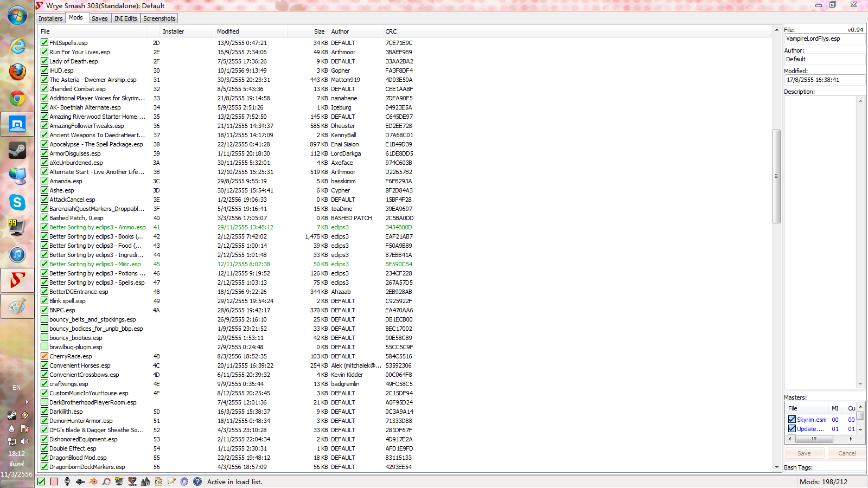
Task: Click the Update master entry in Masters list
Action: 822,428
